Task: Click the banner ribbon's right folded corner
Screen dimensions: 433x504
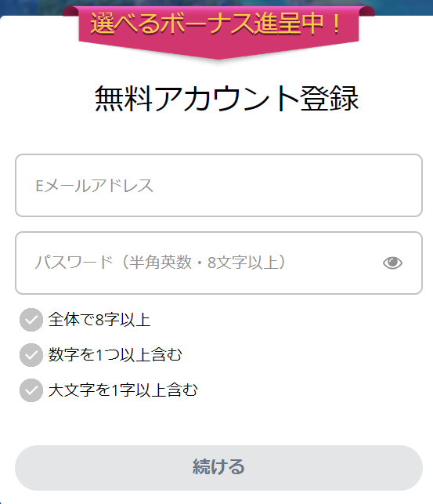Action: (366, 11)
